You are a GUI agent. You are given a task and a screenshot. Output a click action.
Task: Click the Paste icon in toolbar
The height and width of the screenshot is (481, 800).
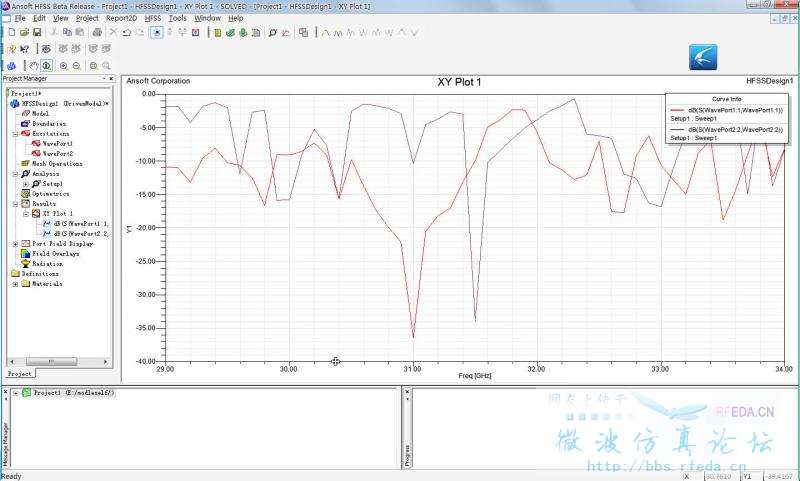coord(80,32)
